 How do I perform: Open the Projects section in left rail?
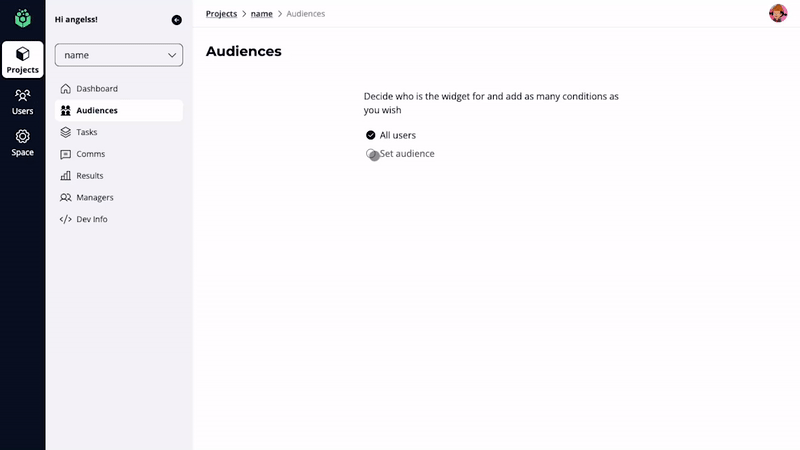click(22, 60)
